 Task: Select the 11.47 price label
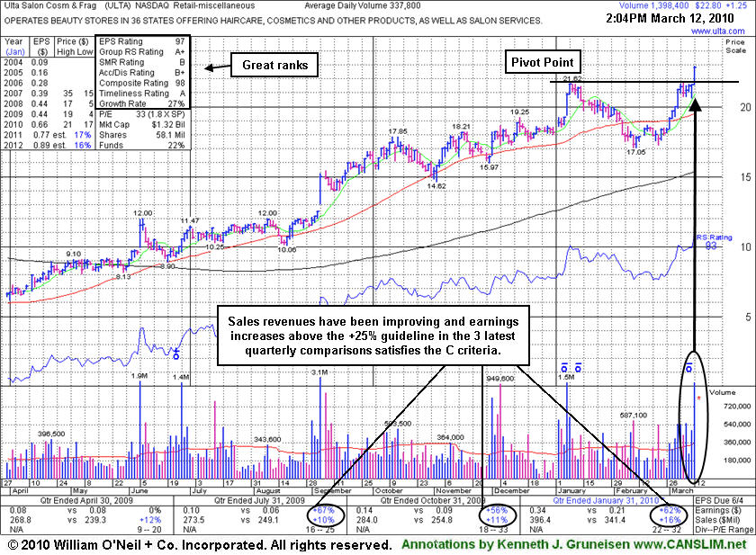pos(190,220)
